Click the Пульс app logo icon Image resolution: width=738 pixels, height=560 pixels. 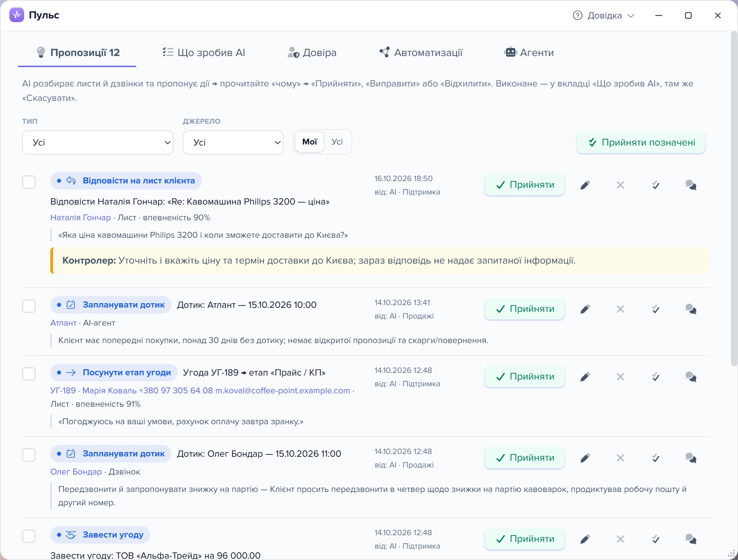[x=17, y=15]
